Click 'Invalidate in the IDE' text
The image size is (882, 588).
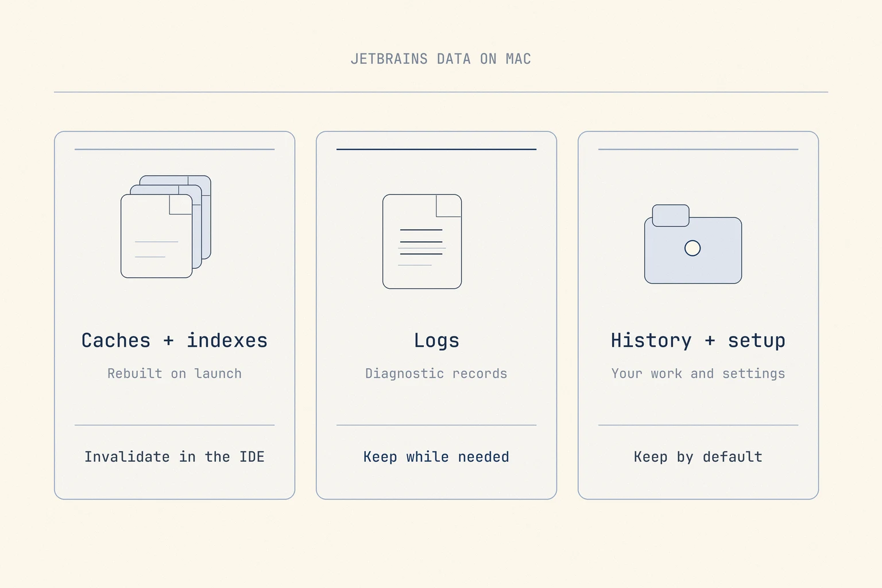pos(175,457)
